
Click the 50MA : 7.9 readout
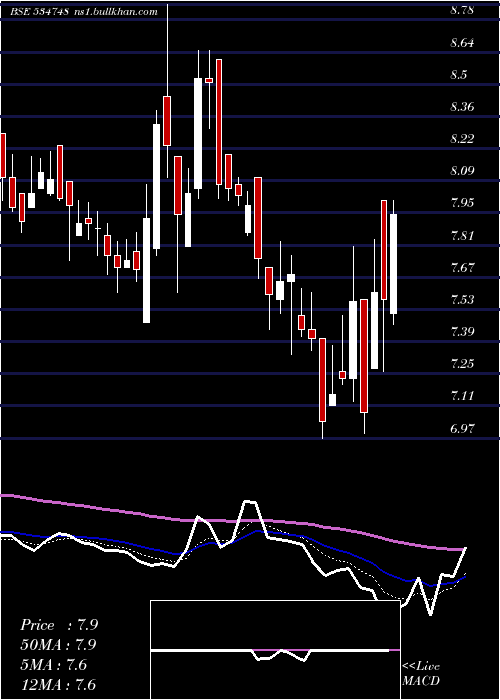pyautogui.click(x=58, y=645)
